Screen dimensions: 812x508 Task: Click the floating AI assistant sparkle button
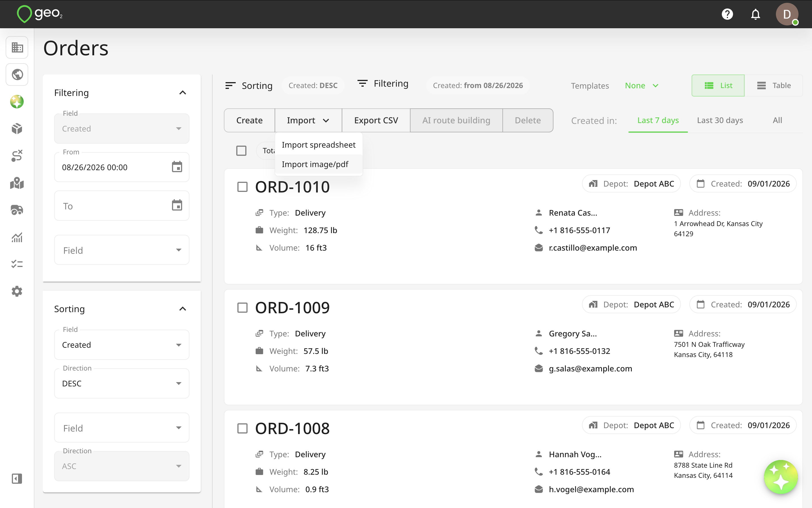[781, 477]
